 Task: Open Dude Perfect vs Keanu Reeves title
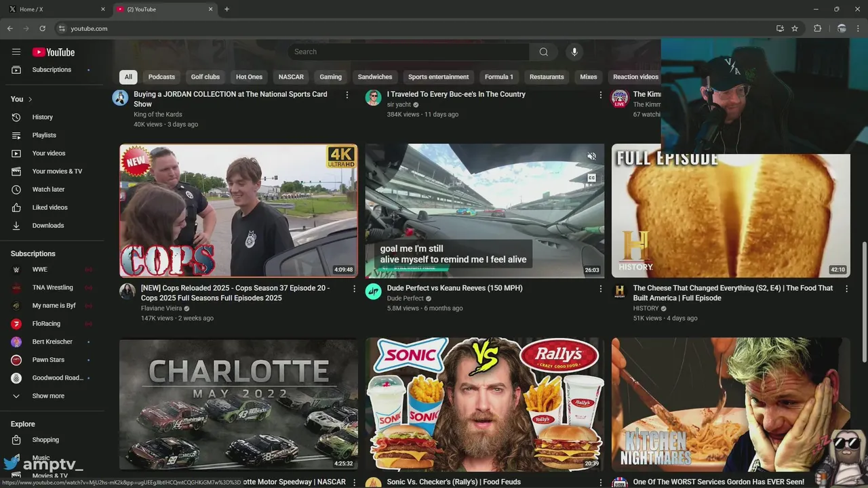[x=454, y=289]
